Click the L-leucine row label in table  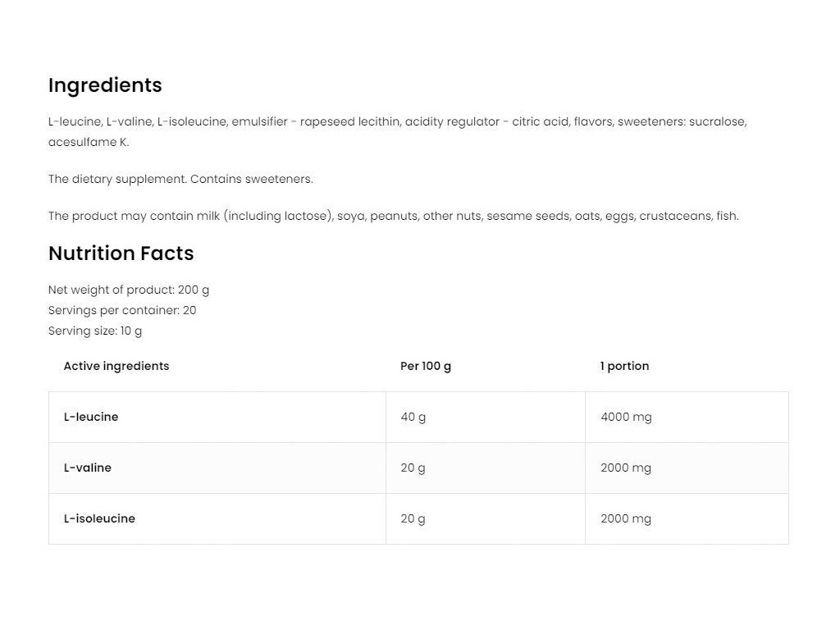(x=91, y=417)
